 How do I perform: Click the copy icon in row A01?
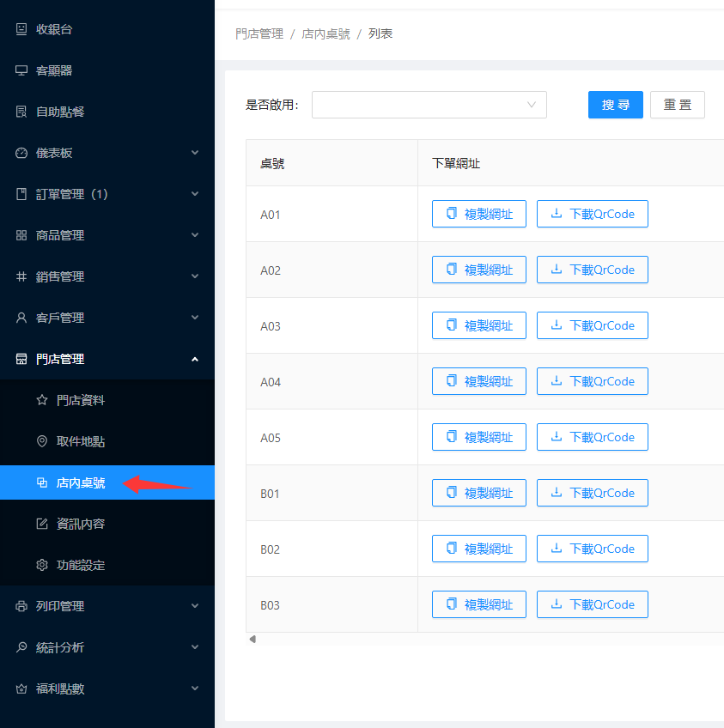pyautogui.click(x=452, y=214)
